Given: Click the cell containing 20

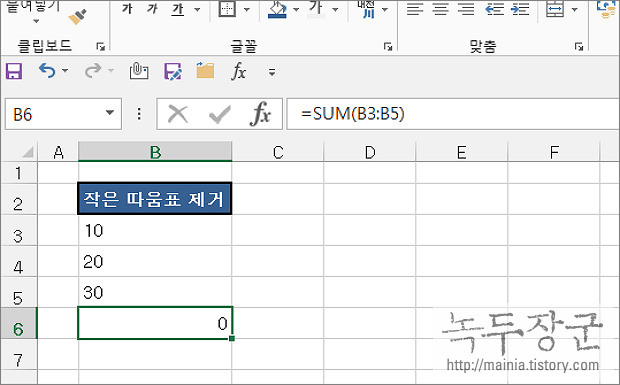Looking at the screenshot, I should tap(155, 261).
